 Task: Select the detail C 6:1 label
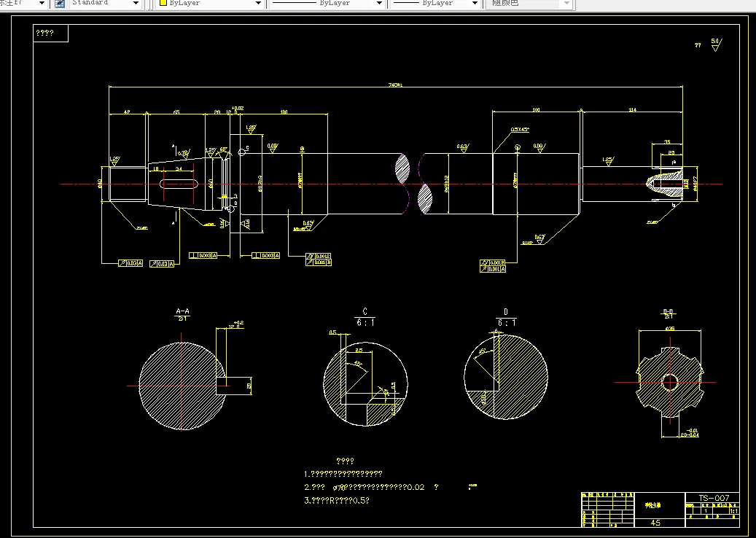click(x=365, y=318)
